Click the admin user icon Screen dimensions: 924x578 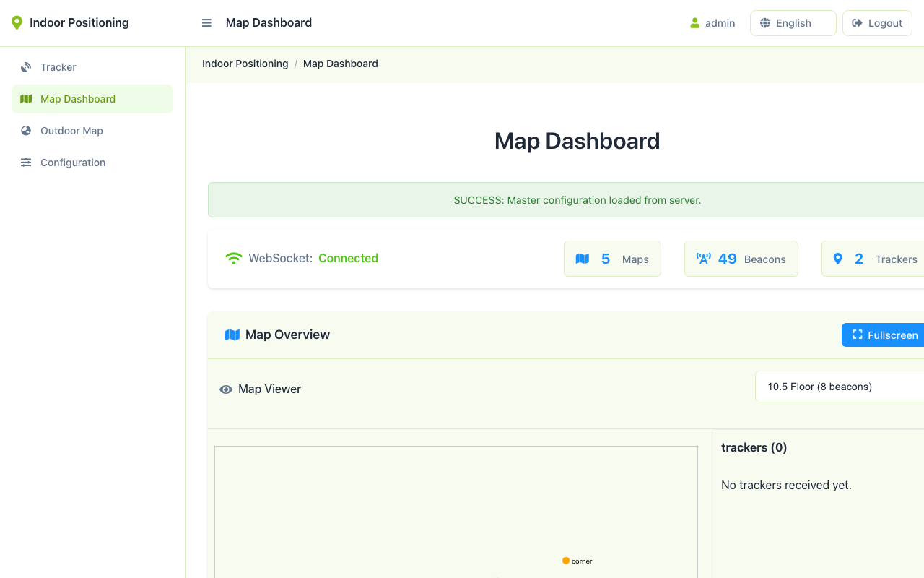coord(695,23)
